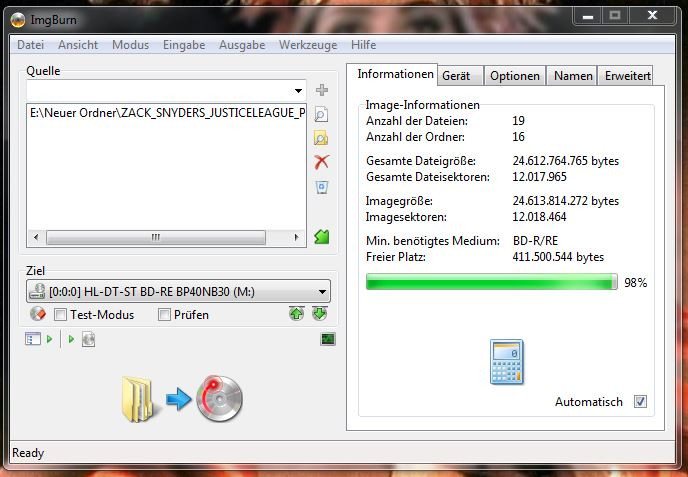The width and height of the screenshot is (688, 477).
Task: Switch to the Erweitert tab
Action: coord(627,76)
